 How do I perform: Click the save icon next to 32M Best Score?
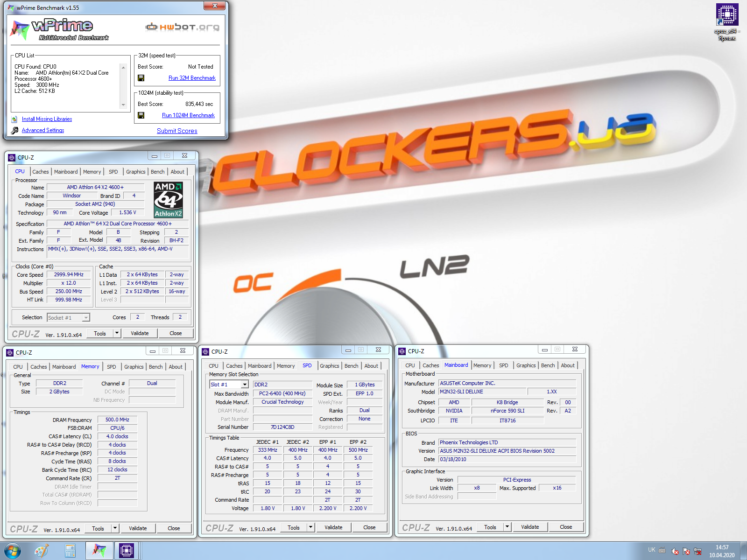pos(141,78)
